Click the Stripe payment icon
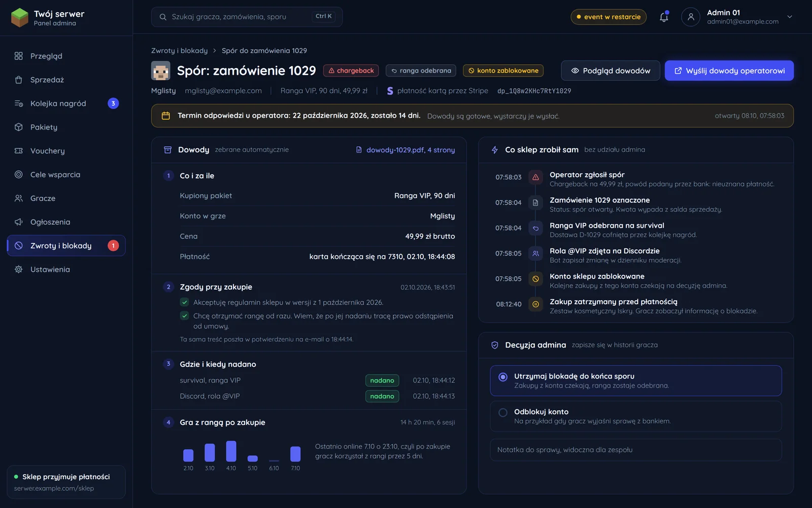Viewport: 812px width, 508px height. point(390,91)
